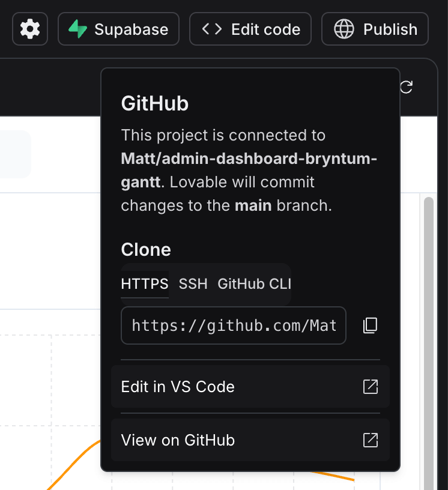Viewport: 448px width, 490px height.
Task: Reload the preview with the refresh icon
Action: 406,87
